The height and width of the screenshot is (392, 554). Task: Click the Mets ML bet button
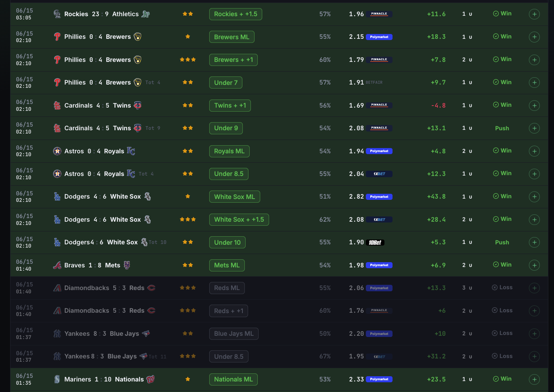click(227, 265)
